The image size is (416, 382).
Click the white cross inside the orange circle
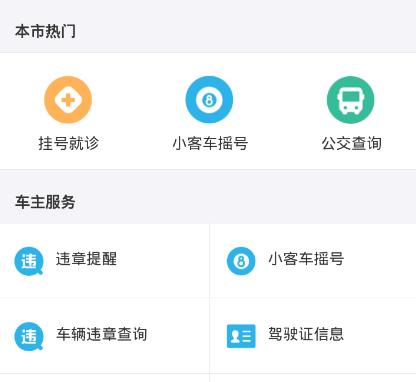68,100
